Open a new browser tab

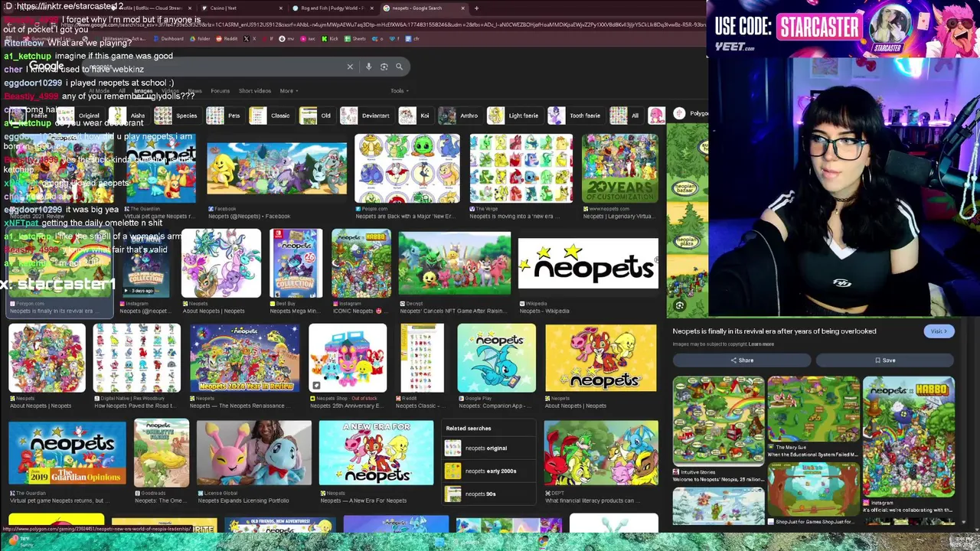[x=476, y=8]
